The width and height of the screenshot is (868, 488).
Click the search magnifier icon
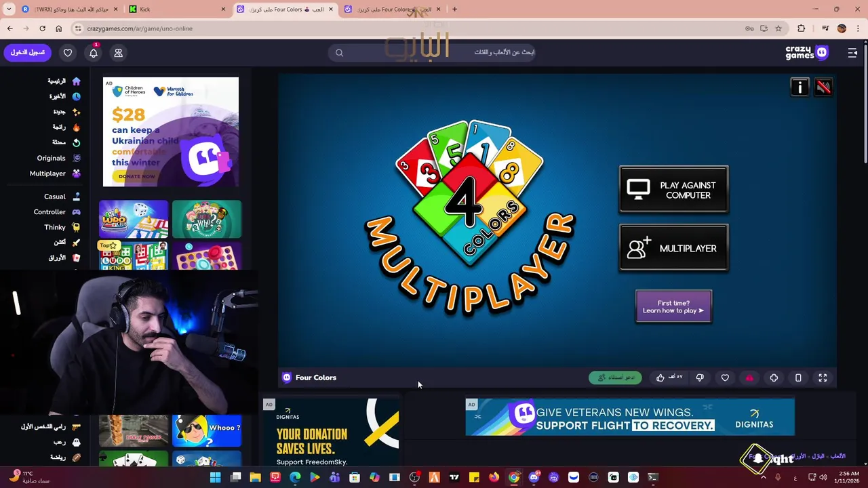(x=340, y=53)
